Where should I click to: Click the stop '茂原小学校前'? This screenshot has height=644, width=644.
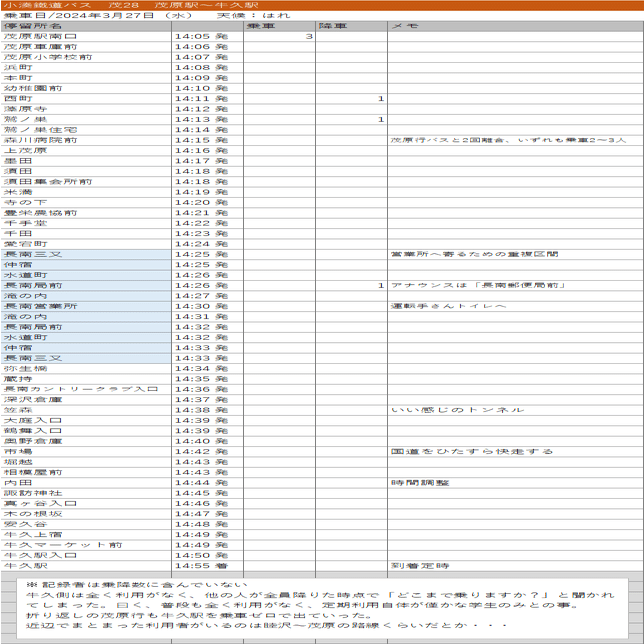click(48, 57)
